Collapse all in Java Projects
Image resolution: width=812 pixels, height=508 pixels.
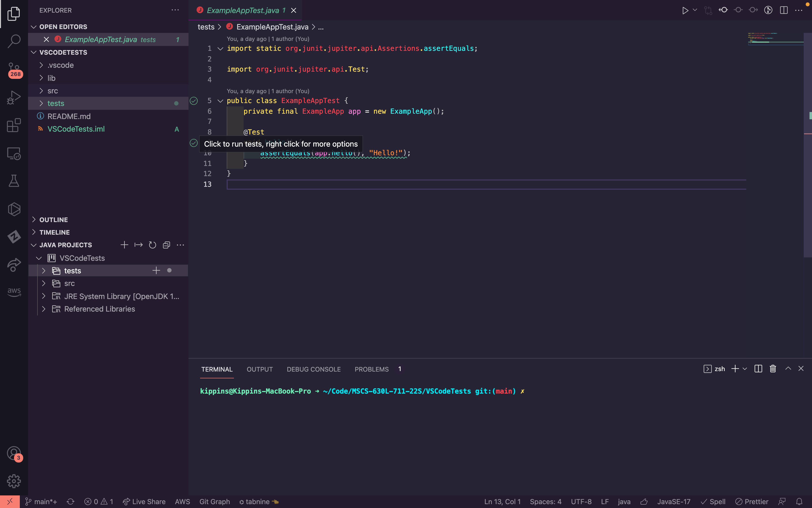point(167,245)
